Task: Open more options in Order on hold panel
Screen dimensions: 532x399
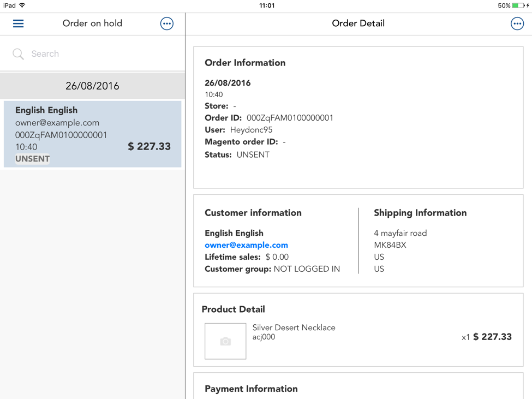Action: [x=166, y=23]
